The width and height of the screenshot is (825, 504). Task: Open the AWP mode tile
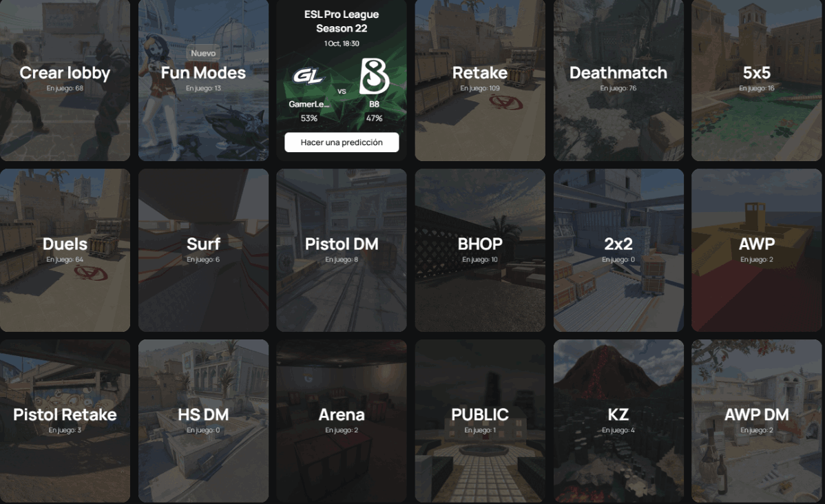(x=757, y=250)
